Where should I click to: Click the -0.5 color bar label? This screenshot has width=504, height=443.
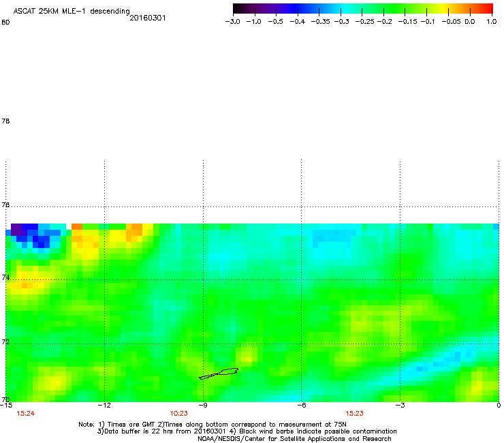(275, 22)
